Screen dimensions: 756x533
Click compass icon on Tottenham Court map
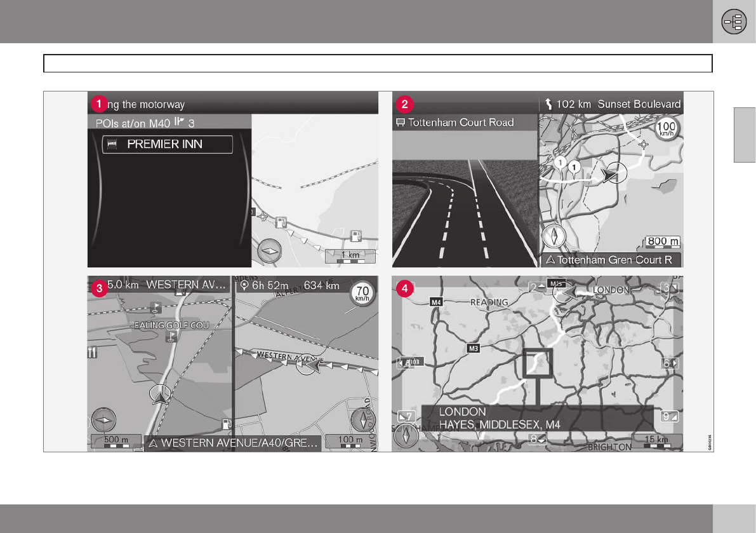point(554,236)
